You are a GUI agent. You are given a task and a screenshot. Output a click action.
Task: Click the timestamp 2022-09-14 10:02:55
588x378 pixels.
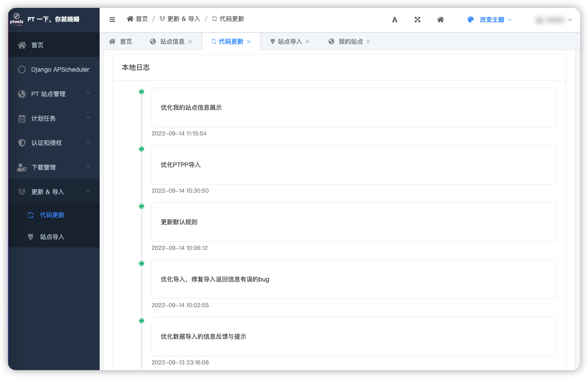[x=180, y=305]
